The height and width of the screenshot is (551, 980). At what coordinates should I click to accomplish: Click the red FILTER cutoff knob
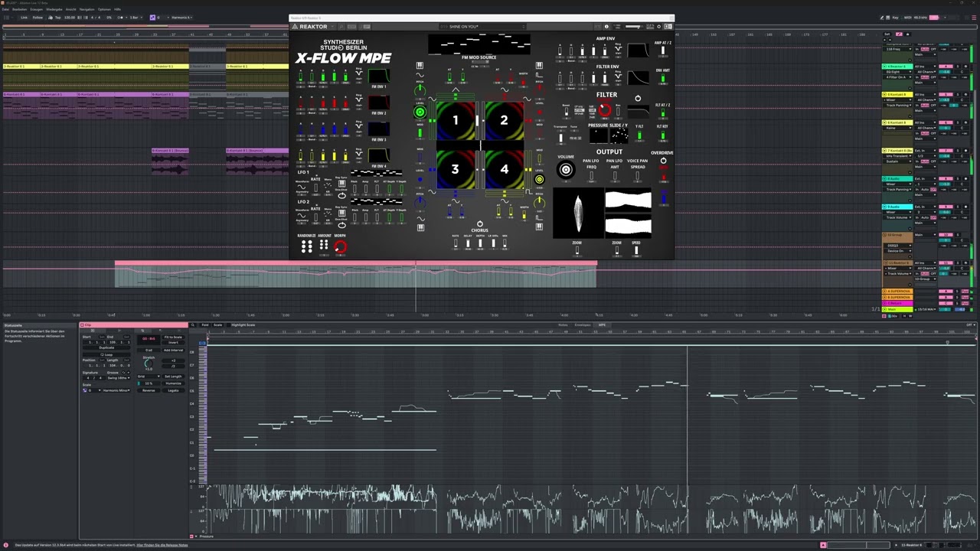[605, 109]
